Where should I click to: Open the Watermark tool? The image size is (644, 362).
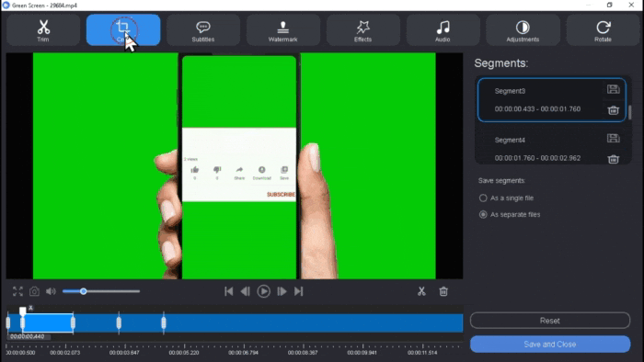pyautogui.click(x=282, y=30)
